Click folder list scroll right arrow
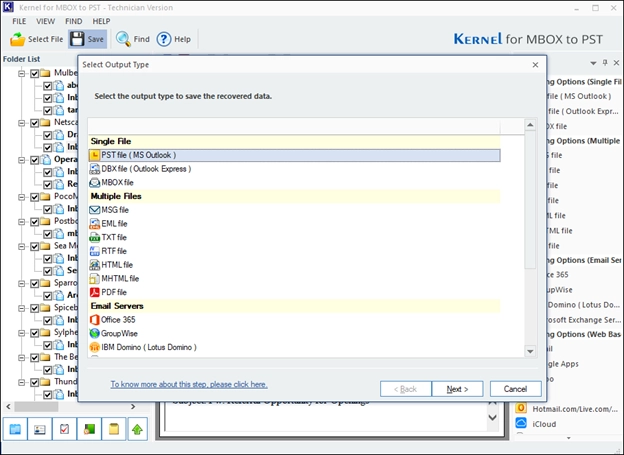624x455 pixels. tap(133, 406)
